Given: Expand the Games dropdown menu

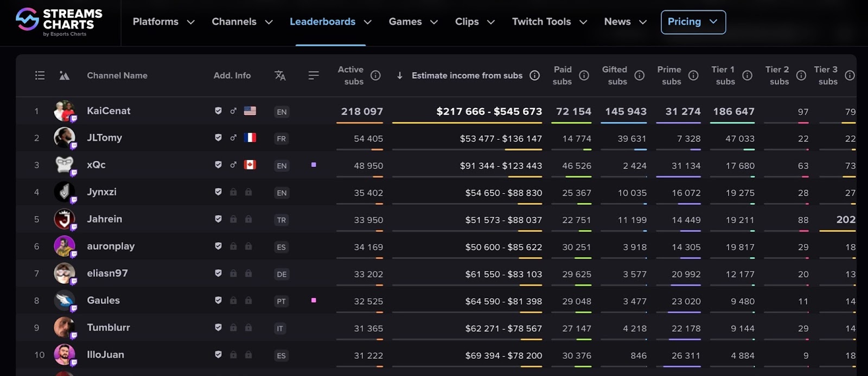Looking at the screenshot, I should click(413, 22).
